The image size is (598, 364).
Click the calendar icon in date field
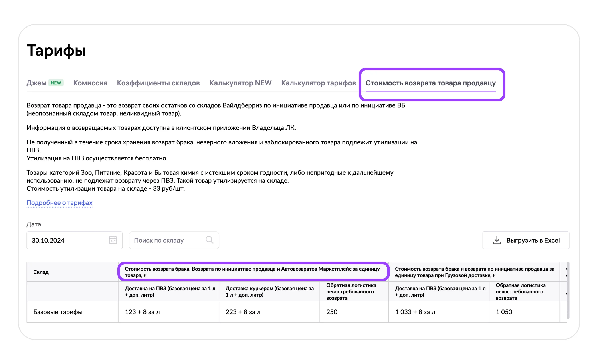(x=113, y=240)
